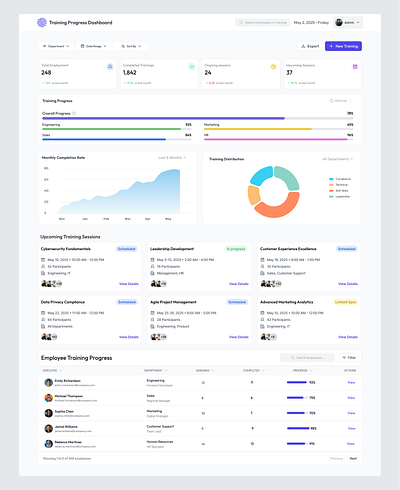Click the Completed Trainings green chart icon
Screen dimensions: 400x490
pos(192,67)
